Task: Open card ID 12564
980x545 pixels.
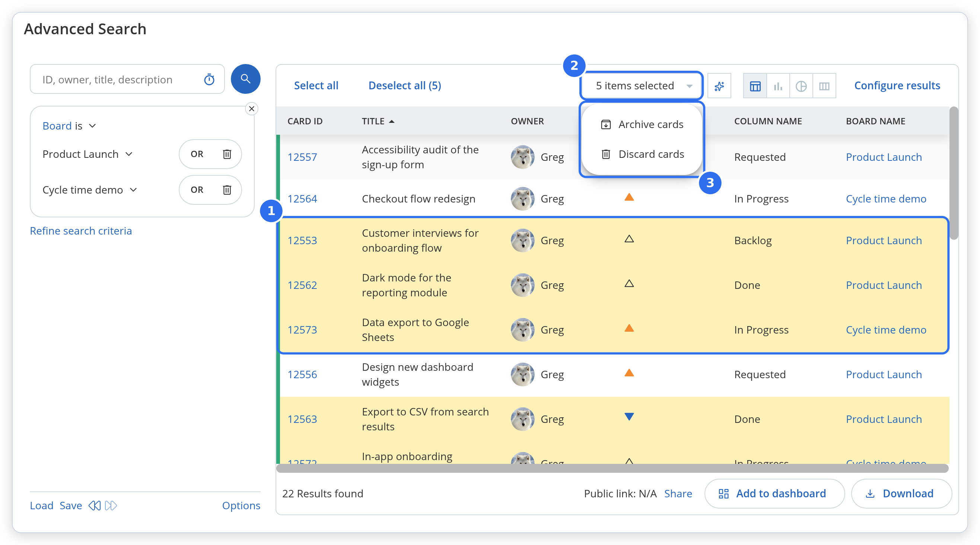Action: click(x=302, y=199)
